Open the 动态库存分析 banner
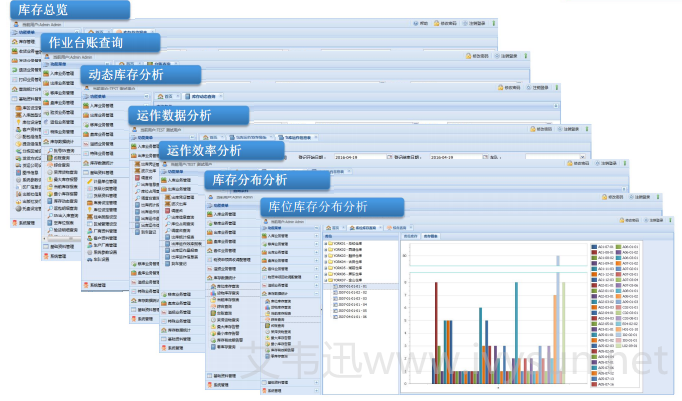682x401 pixels. point(126,75)
